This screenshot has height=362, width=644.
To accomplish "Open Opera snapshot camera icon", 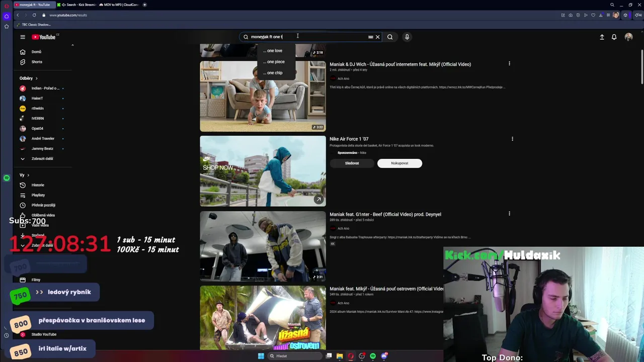I will point(571,15).
